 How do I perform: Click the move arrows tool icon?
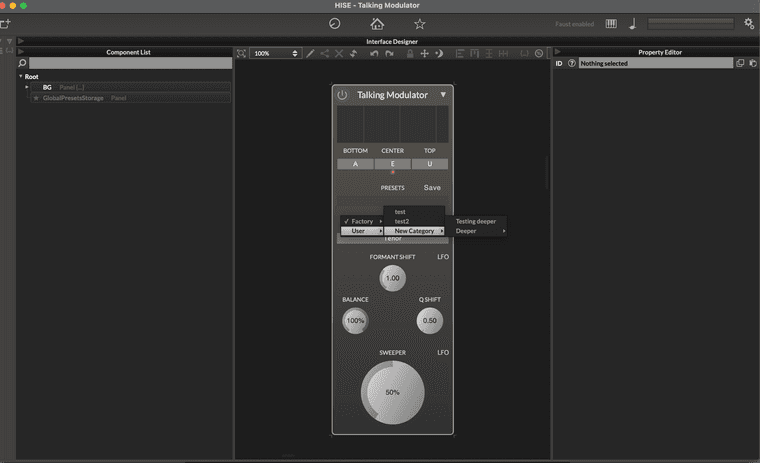tap(424, 53)
